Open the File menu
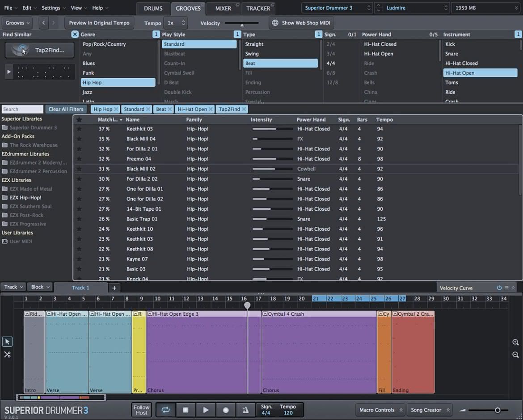 pos(10,8)
